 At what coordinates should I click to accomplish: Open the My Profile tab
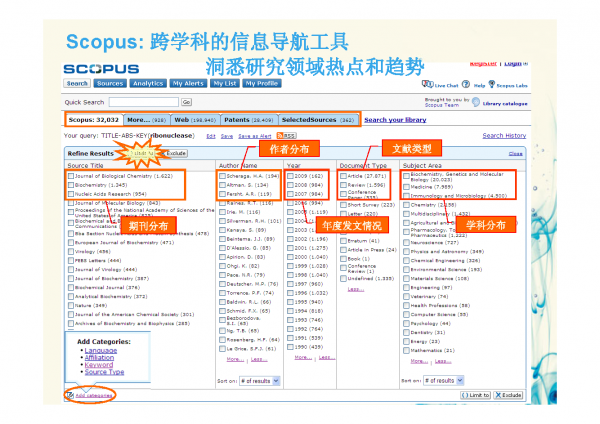coord(262,83)
